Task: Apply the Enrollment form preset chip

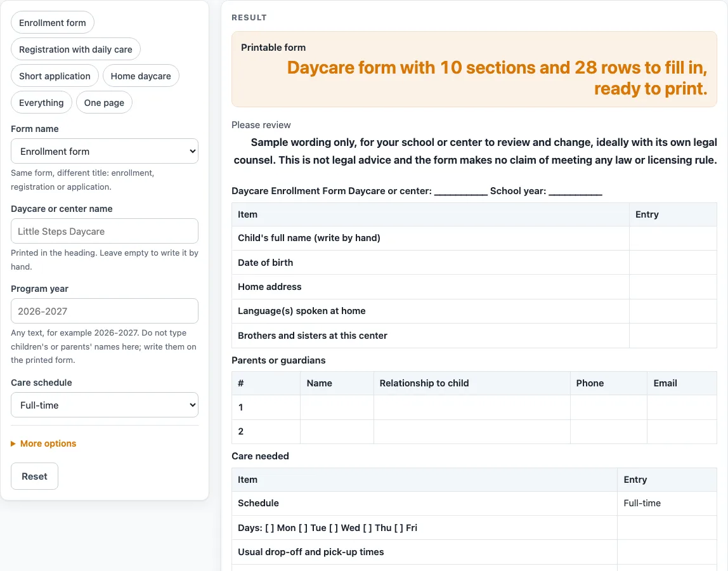Action: pyautogui.click(x=53, y=23)
